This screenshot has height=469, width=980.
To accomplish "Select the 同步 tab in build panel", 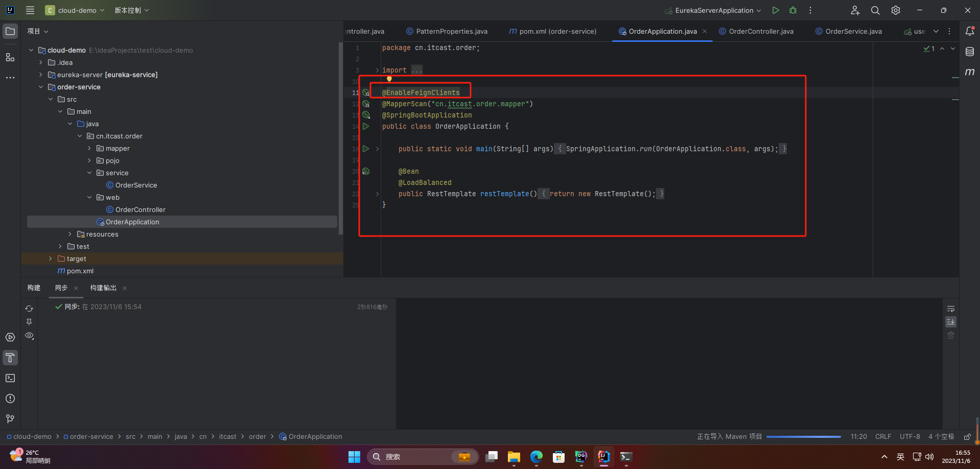I will coord(61,288).
